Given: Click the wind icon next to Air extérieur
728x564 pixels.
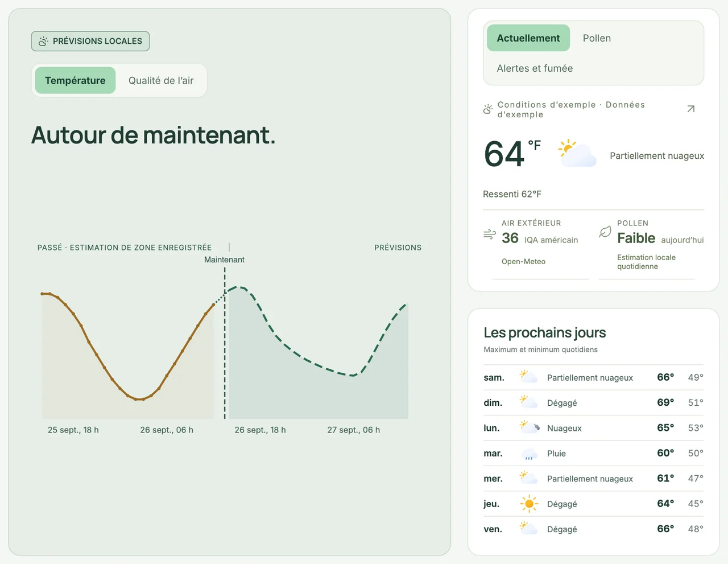Looking at the screenshot, I should (x=489, y=234).
